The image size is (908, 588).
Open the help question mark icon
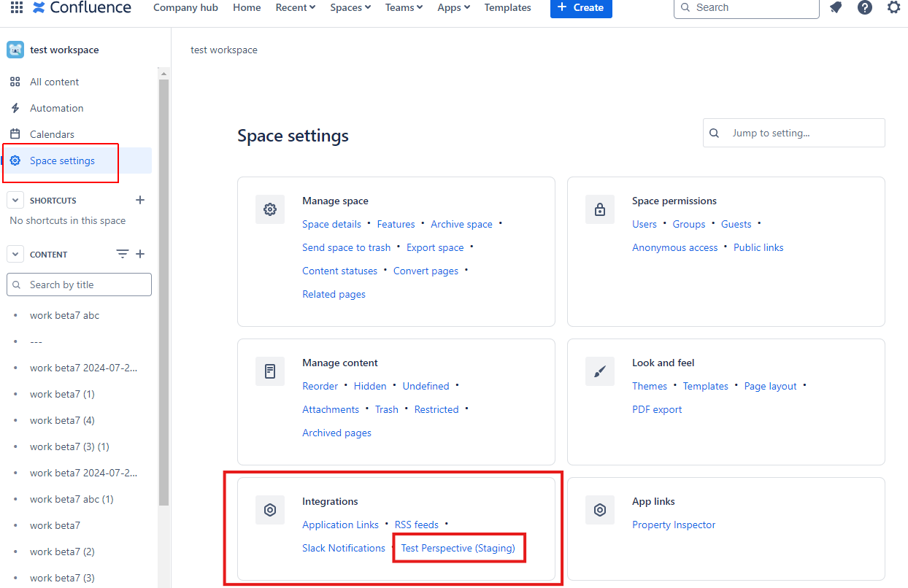coord(865,7)
